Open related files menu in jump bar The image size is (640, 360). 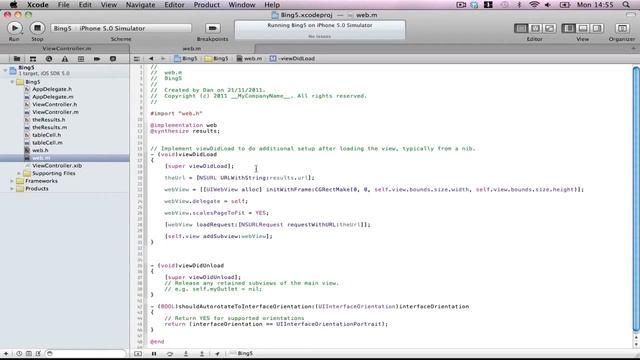click(137, 59)
